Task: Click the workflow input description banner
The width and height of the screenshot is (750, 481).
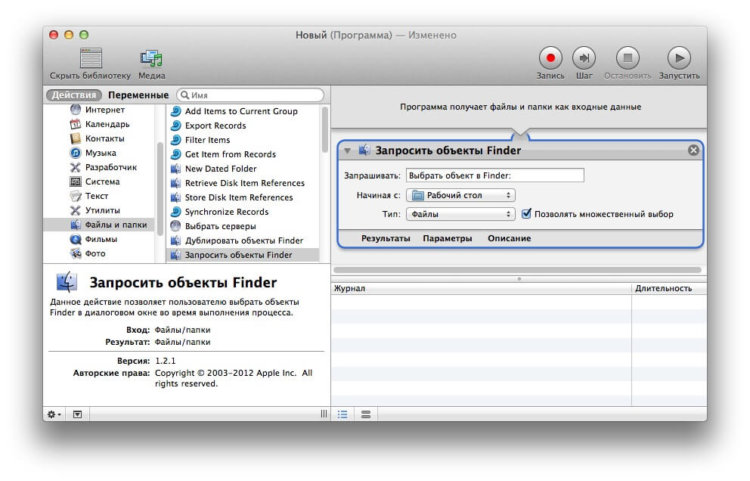Action: [x=519, y=107]
